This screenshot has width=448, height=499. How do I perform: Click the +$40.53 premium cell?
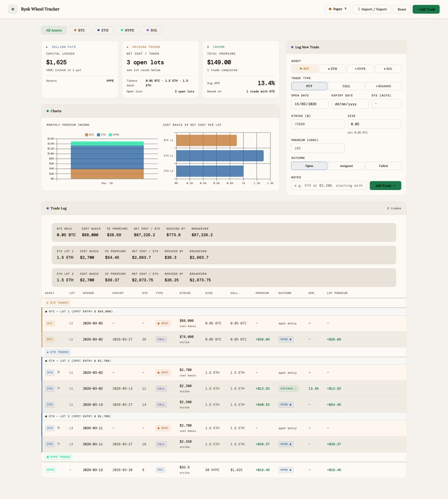(x=262, y=405)
